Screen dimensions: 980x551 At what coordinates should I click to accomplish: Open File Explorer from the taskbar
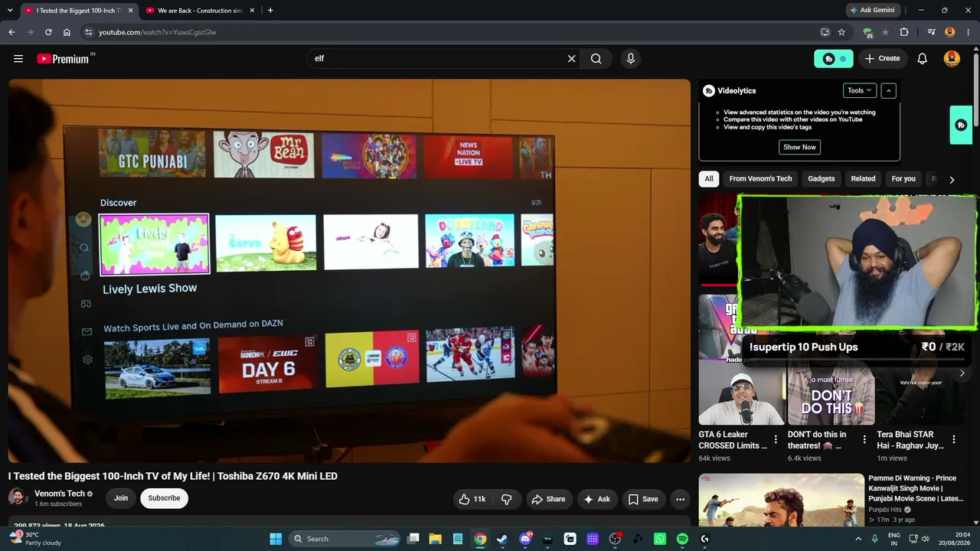435,539
